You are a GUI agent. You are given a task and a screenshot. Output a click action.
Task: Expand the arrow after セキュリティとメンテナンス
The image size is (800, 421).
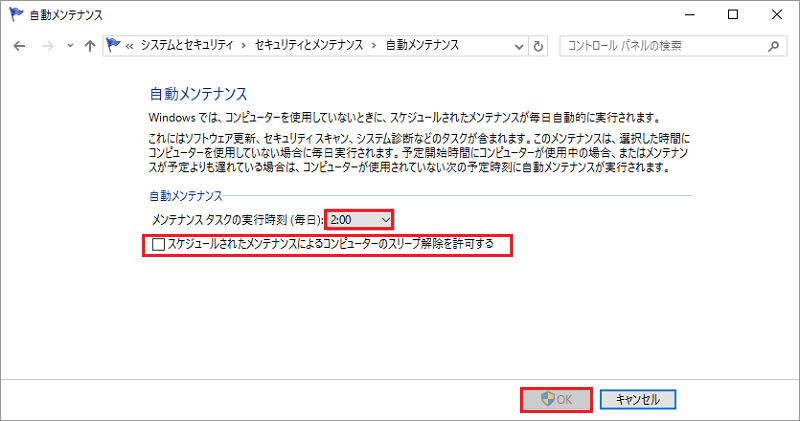[x=374, y=46]
